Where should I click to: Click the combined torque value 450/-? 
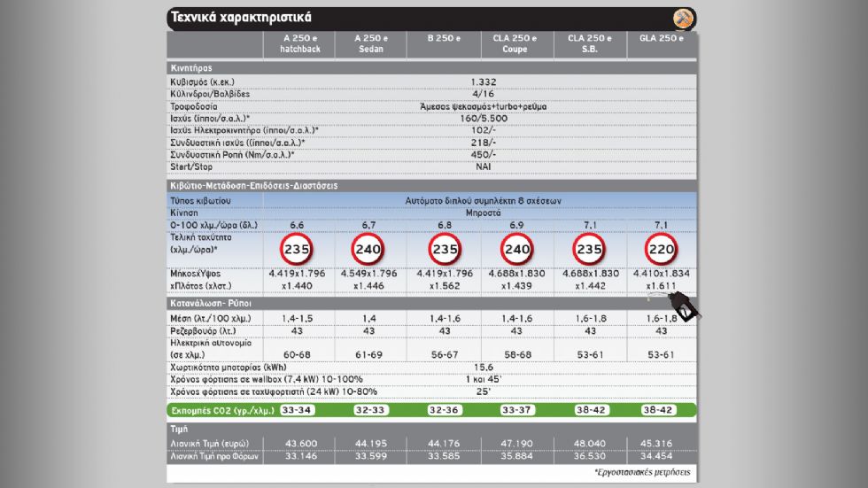tap(484, 155)
